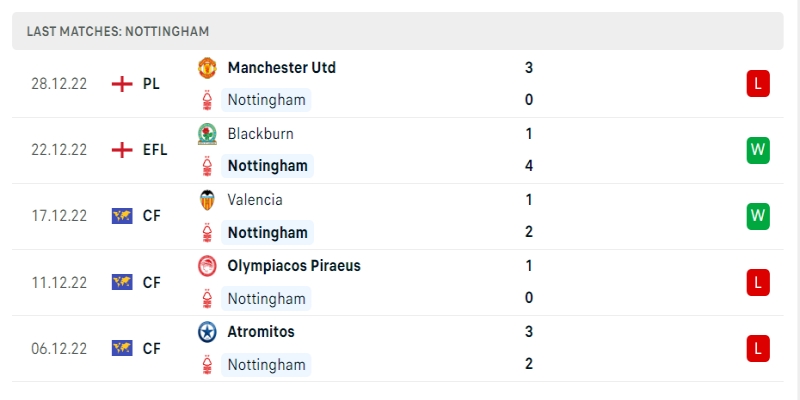This screenshot has width=800, height=400.
Task: Click the green W badge for 22.12.22
Action: pyautogui.click(x=757, y=150)
